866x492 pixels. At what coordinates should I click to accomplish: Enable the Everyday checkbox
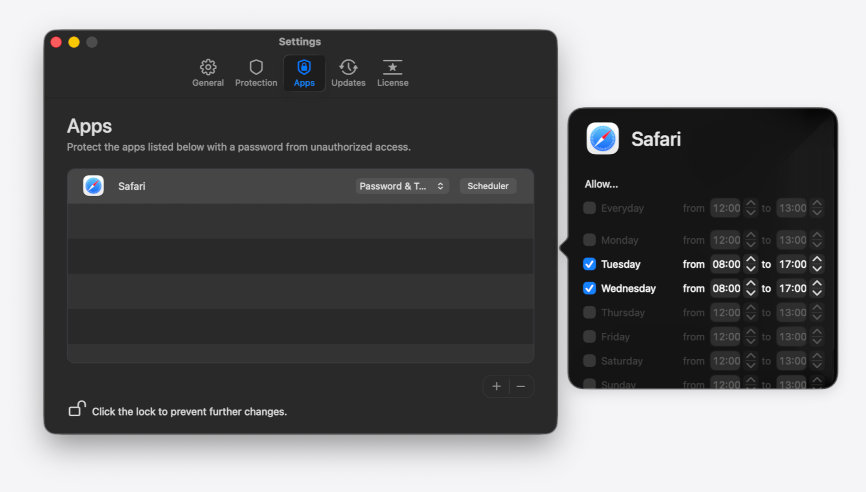(x=589, y=208)
